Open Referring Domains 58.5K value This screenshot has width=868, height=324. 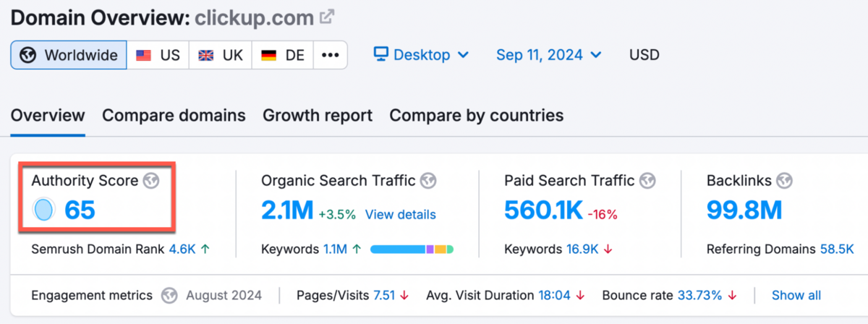coord(836,250)
